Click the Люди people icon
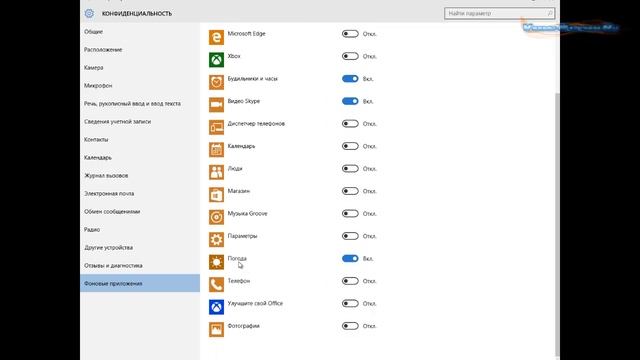640x360 pixels. click(x=216, y=172)
